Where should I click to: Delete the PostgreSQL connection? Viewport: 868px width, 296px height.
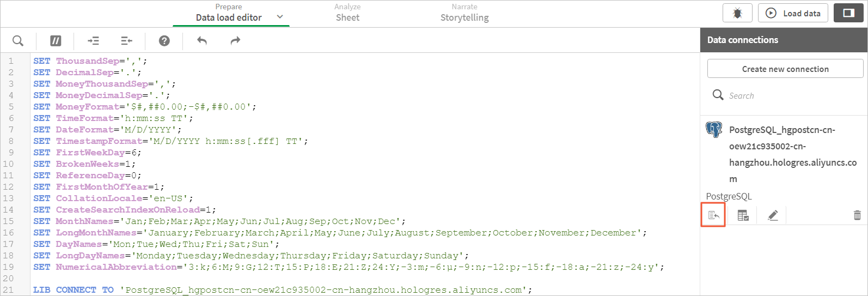tap(857, 215)
